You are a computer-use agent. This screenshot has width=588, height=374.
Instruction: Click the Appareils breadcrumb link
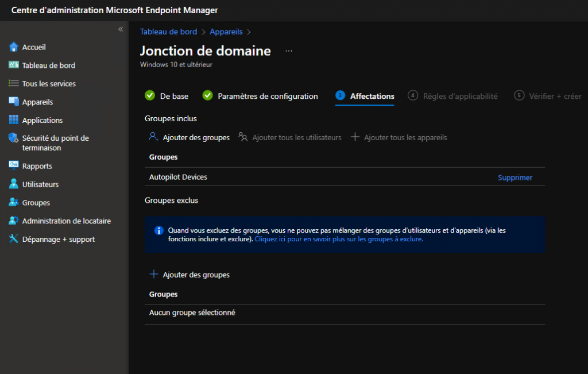(226, 32)
